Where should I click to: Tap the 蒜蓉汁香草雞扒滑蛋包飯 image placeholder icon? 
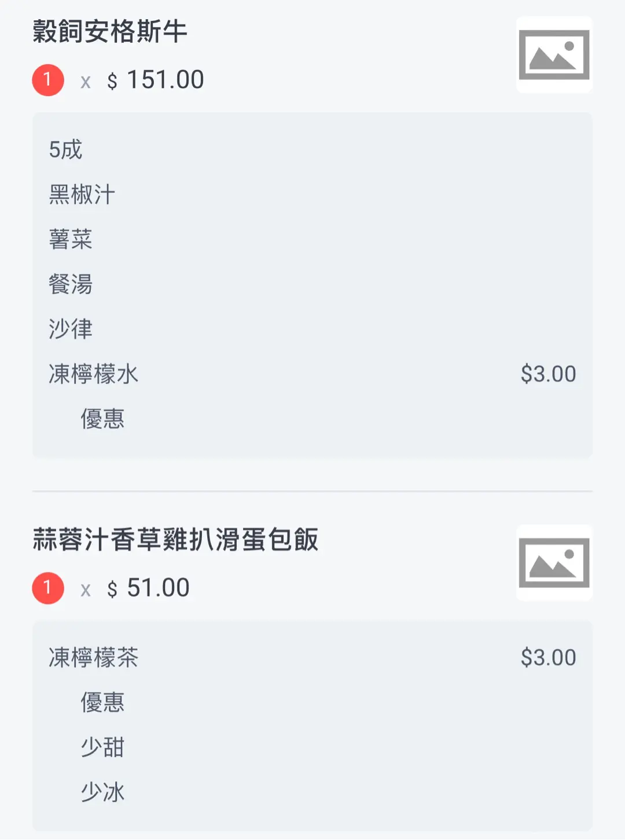(x=554, y=563)
